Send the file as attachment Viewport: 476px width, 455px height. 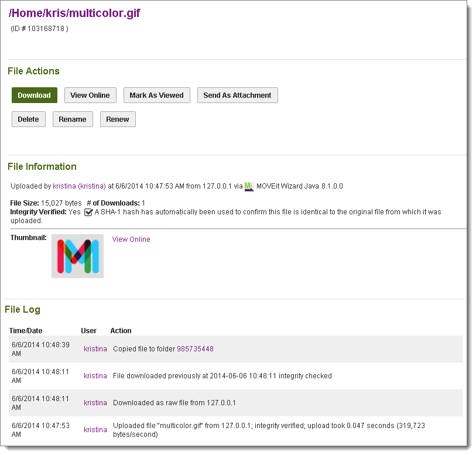pyautogui.click(x=237, y=95)
